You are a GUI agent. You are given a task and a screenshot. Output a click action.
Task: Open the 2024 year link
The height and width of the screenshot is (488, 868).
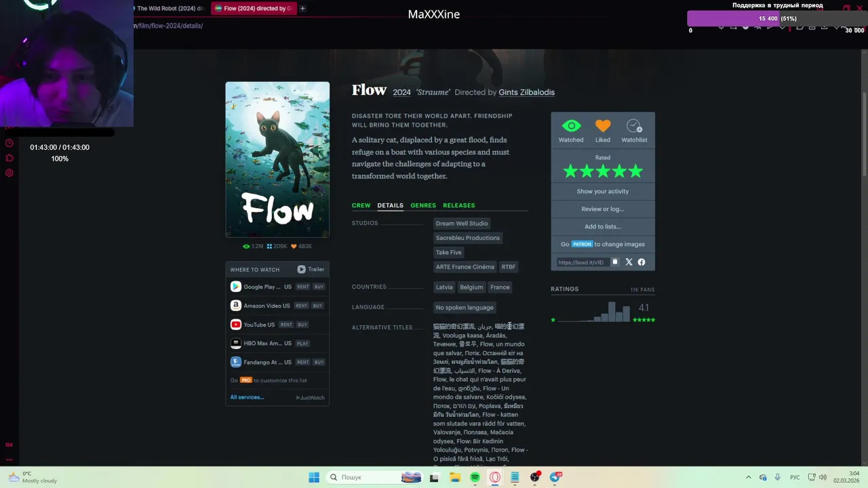coord(401,92)
